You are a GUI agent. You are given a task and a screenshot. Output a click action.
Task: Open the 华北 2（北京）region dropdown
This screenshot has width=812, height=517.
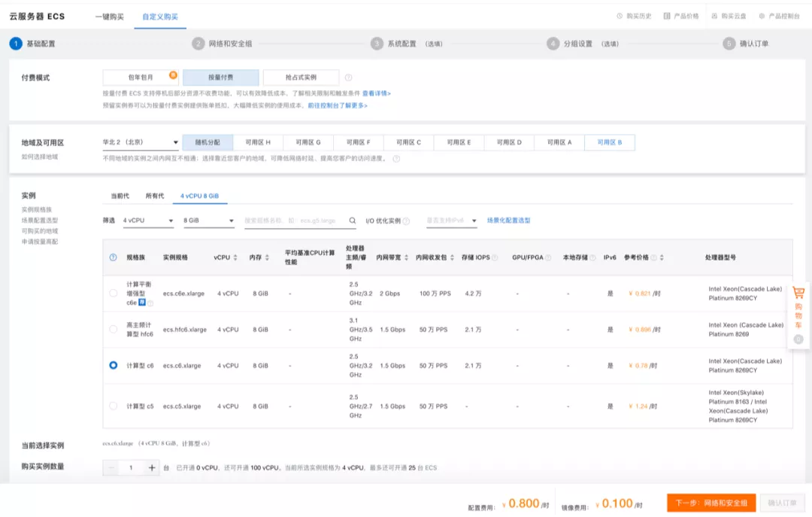point(141,142)
